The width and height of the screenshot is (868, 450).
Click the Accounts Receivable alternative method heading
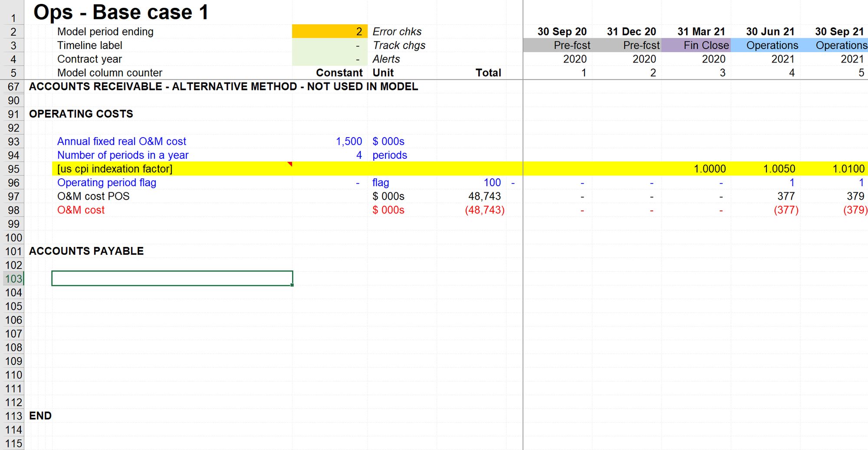click(224, 87)
